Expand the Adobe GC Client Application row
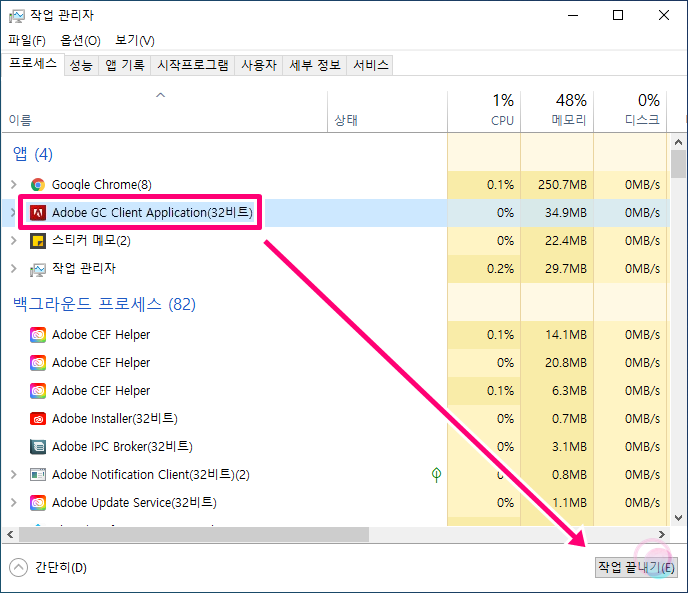688x593 pixels. [x=13, y=213]
